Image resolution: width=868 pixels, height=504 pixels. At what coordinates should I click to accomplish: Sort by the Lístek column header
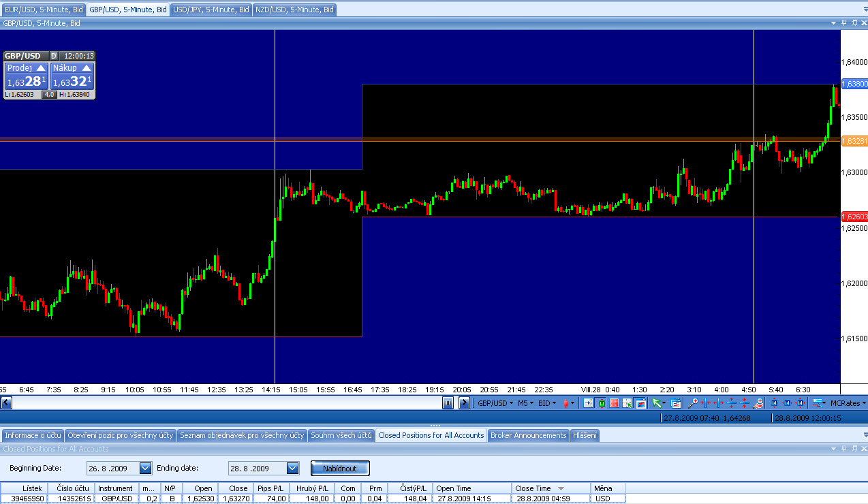[24, 488]
